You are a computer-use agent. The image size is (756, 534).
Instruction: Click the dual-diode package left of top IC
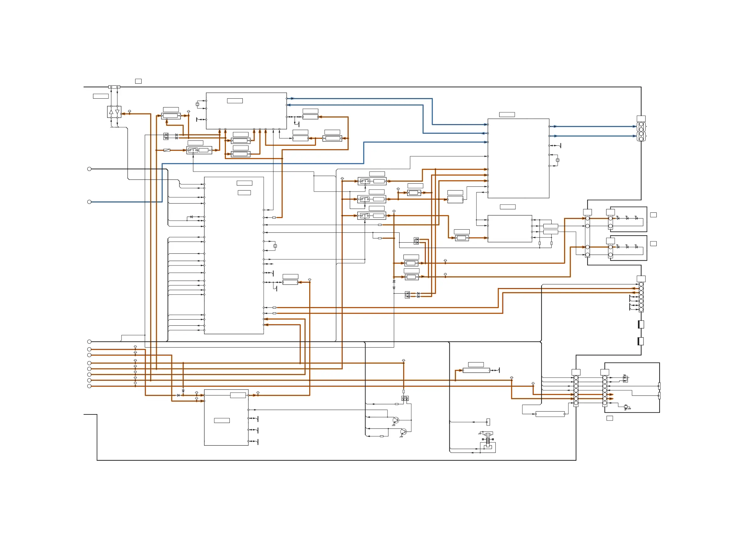coord(166,136)
